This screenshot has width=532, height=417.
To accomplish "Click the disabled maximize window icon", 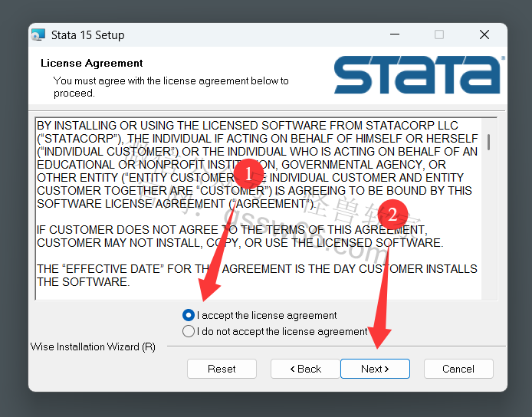I will (439, 34).
